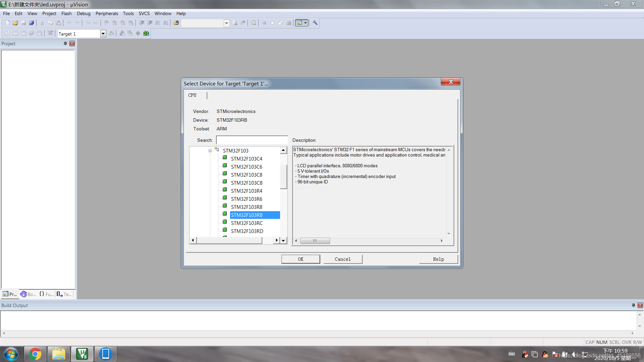The image size is (644, 362).
Task: Pin the Build Output panel
Action: click(633, 305)
